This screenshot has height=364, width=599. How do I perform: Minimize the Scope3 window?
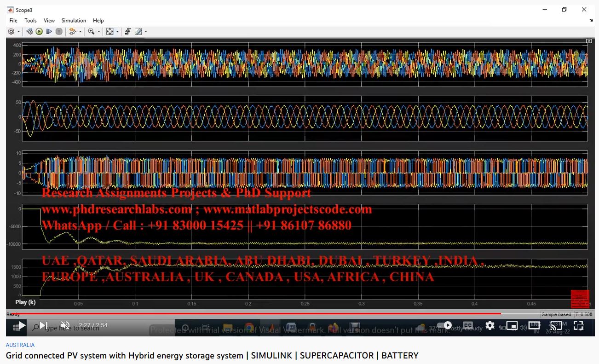coord(544,9)
